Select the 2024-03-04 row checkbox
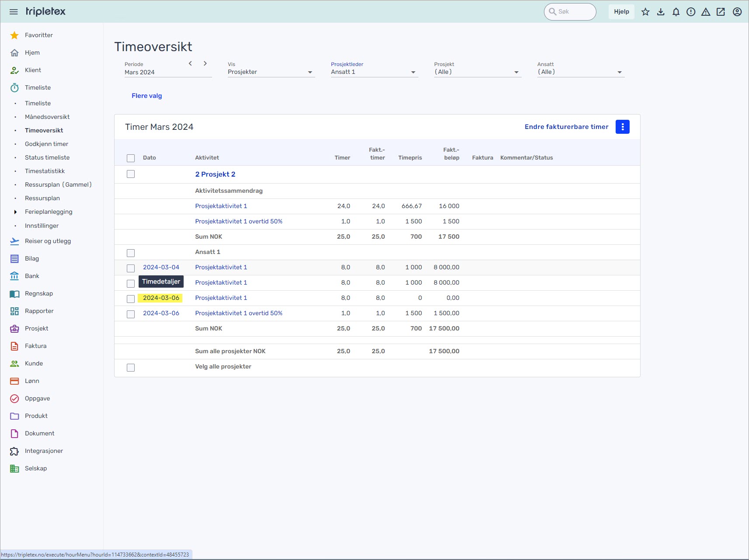This screenshot has width=749, height=560. [131, 268]
